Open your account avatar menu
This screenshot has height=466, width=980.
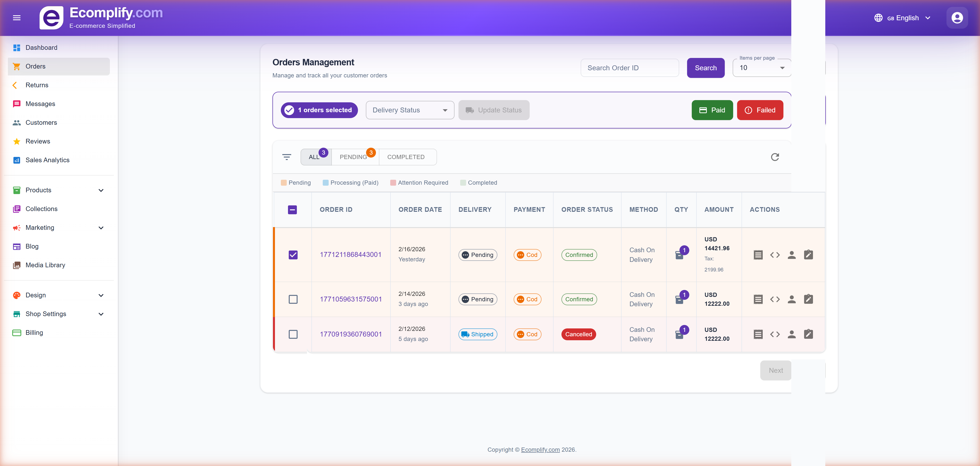pyautogui.click(x=957, y=18)
